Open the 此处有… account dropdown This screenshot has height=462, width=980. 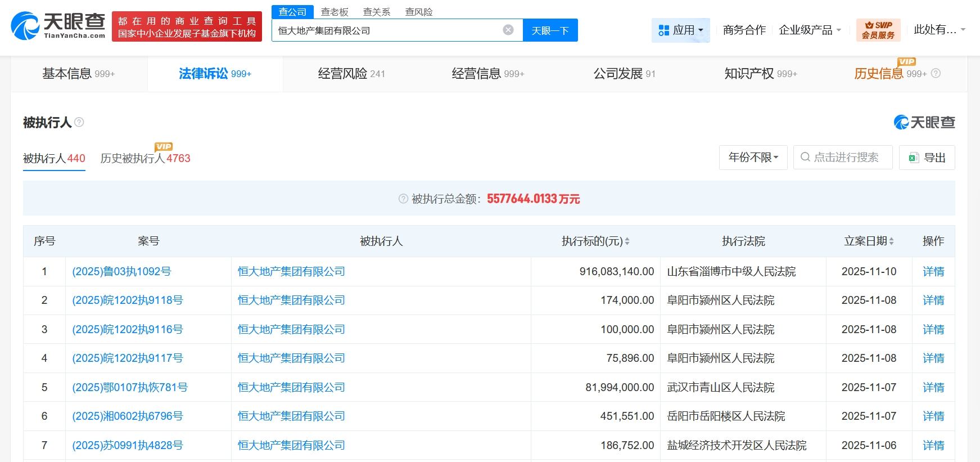[940, 30]
